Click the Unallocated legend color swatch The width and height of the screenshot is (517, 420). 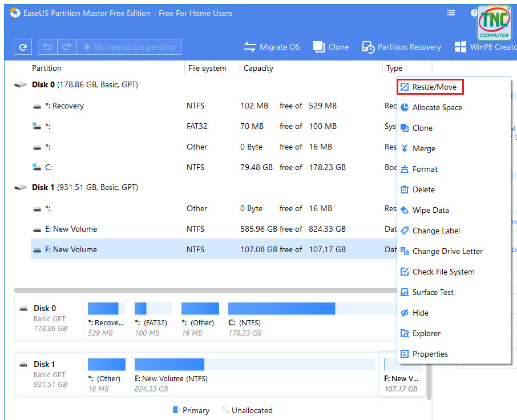(225, 410)
